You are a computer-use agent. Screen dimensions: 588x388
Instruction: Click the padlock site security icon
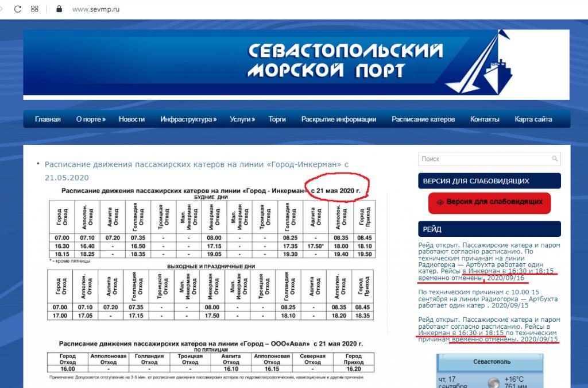[59, 9]
